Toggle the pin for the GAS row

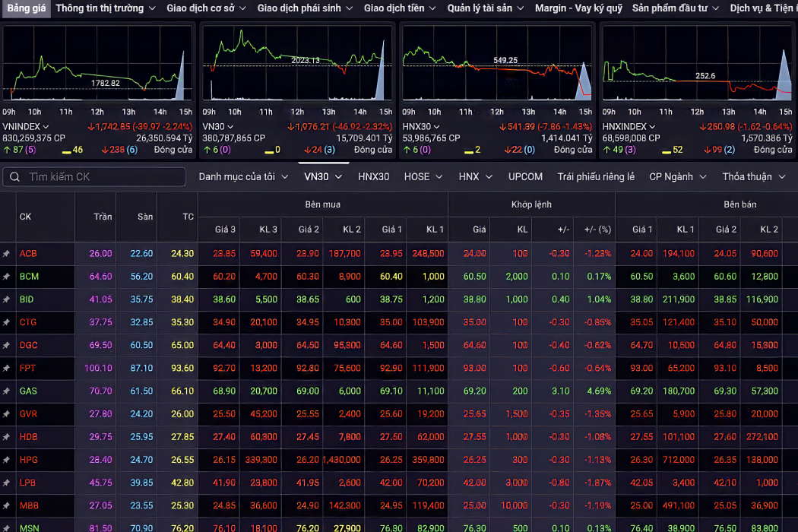7,391
